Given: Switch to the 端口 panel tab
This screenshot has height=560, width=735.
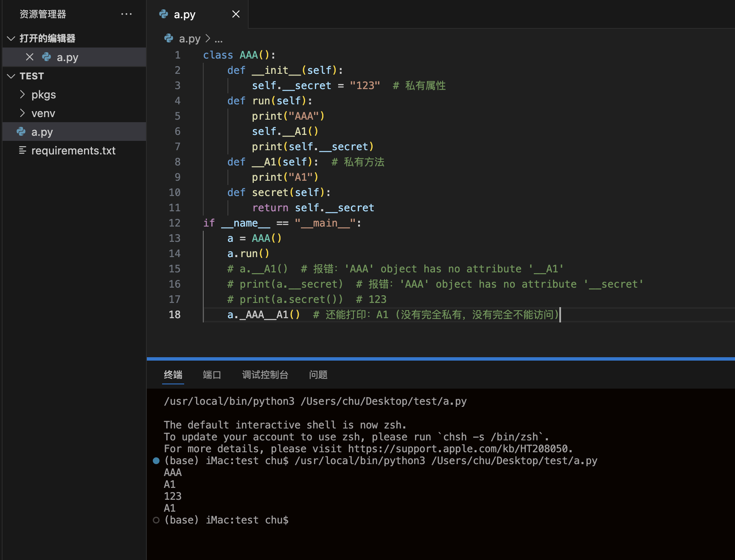Looking at the screenshot, I should 212,375.
